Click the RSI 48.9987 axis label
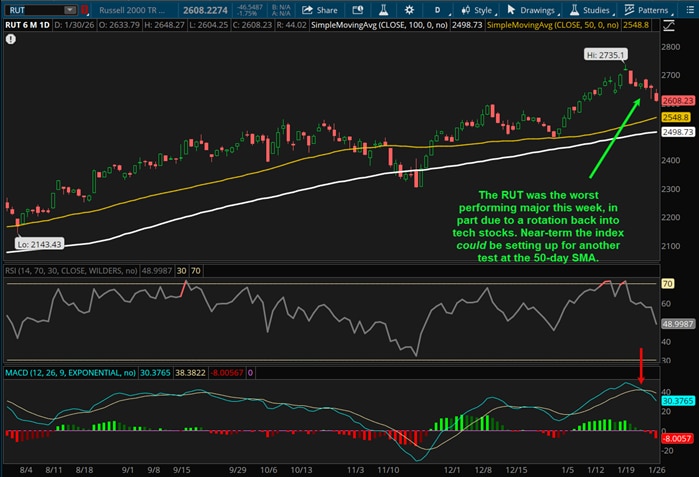699x477 pixels. tap(678, 324)
